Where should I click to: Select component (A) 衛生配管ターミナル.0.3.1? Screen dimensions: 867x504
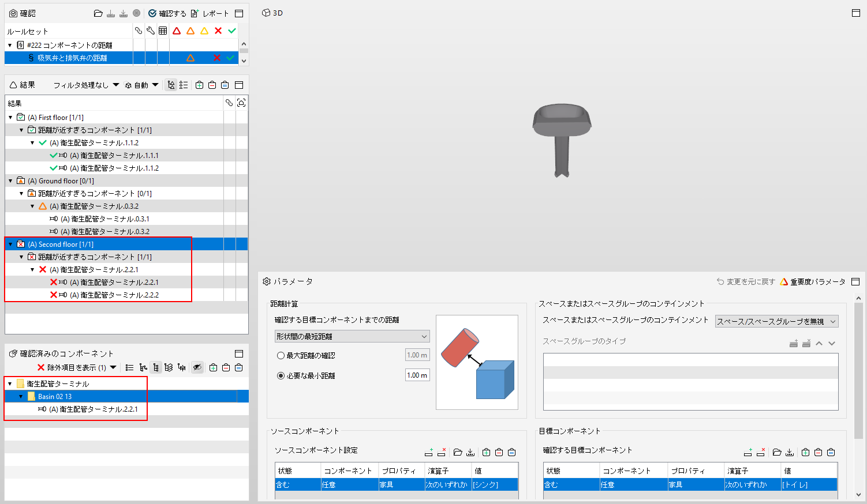(105, 219)
